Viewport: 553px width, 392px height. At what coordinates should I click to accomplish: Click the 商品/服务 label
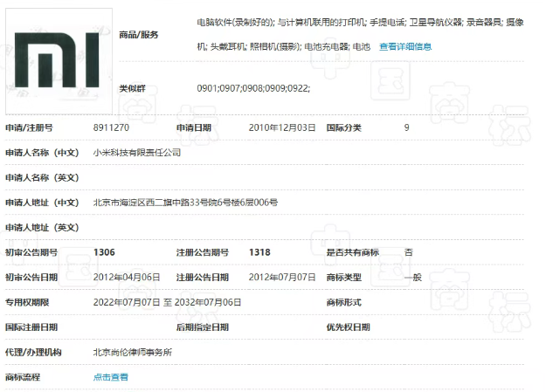point(140,35)
